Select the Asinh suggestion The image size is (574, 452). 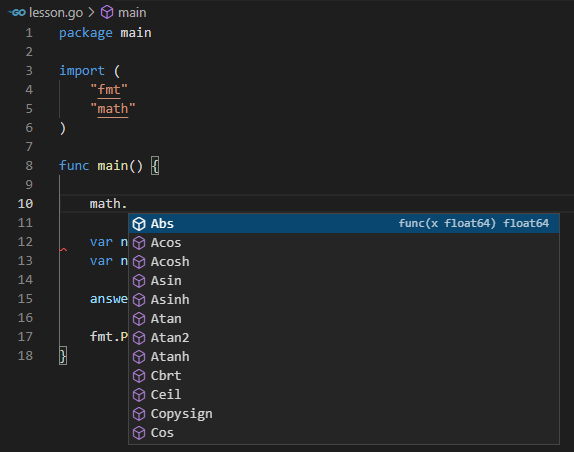tap(344, 299)
